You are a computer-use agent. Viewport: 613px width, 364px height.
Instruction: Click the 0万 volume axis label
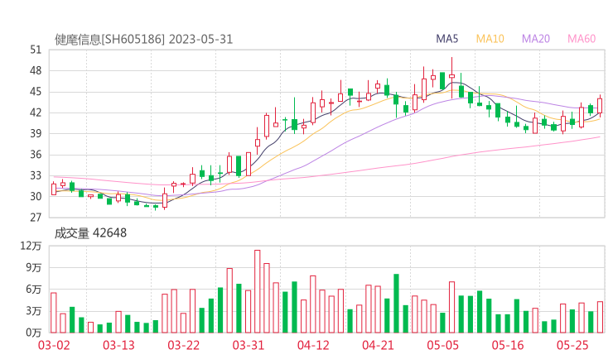point(34,333)
